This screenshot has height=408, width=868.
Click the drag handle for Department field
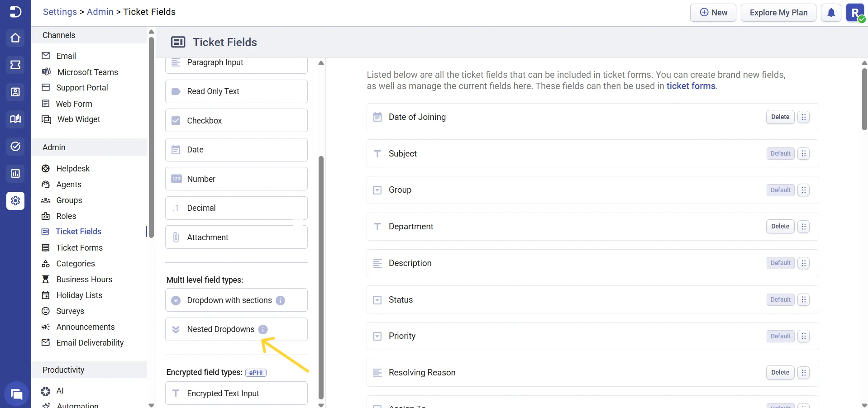(x=804, y=227)
